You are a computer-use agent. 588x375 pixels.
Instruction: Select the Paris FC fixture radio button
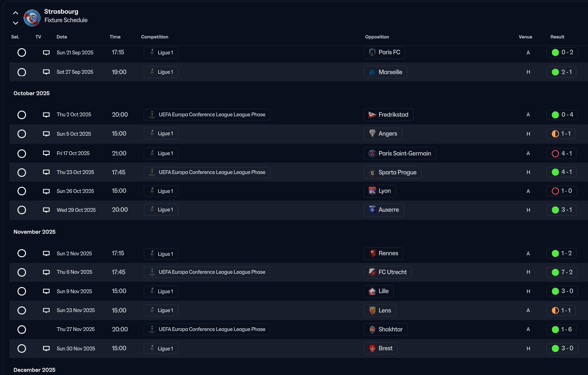[22, 52]
